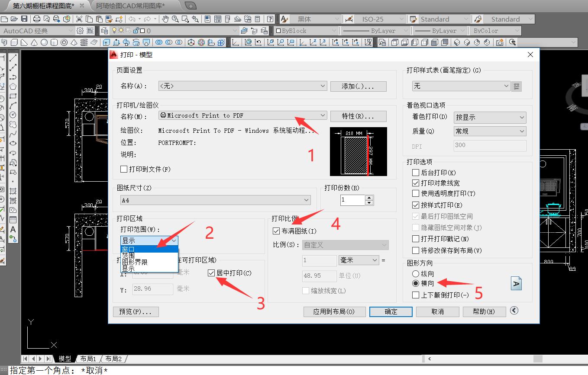
Task: Click the Plot printer icon in toolbar
Action: (37, 19)
